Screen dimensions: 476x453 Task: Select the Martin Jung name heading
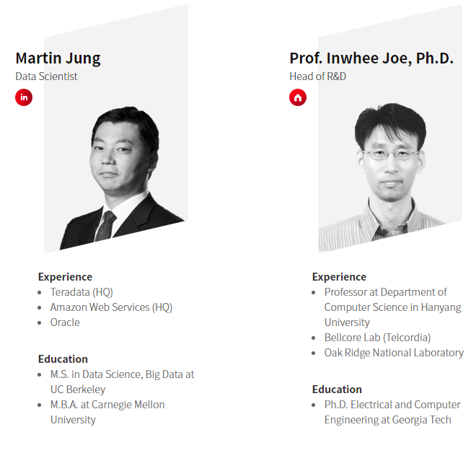pyautogui.click(x=58, y=58)
